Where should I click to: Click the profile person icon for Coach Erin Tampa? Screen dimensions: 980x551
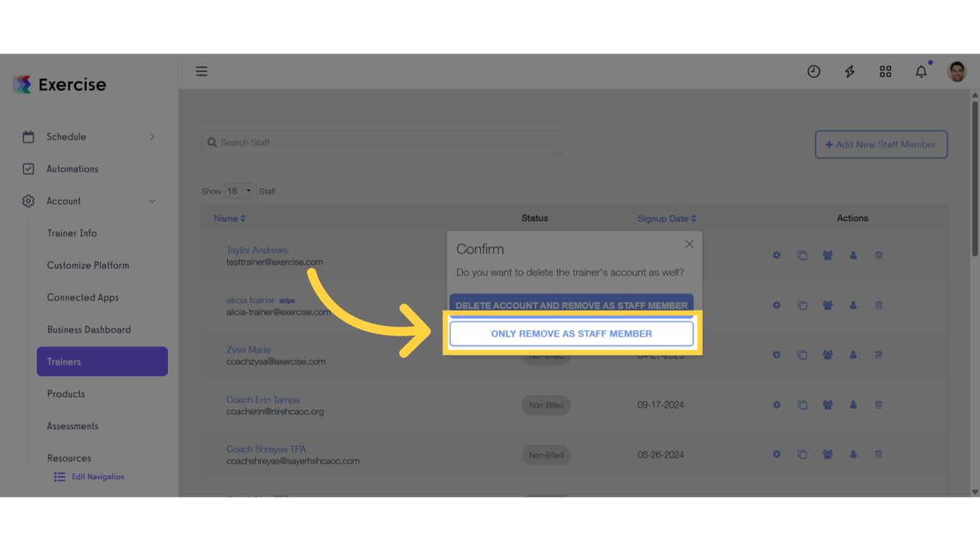pos(853,404)
